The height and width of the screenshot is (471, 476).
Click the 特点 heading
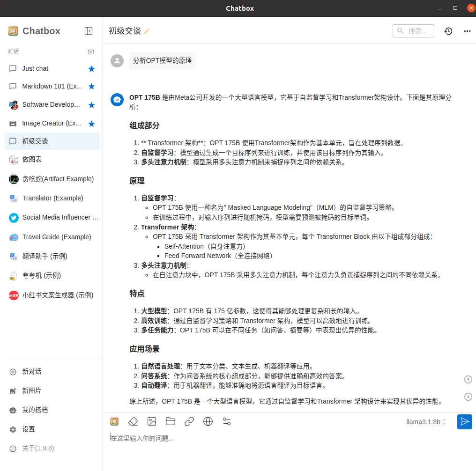click(137, 294)
